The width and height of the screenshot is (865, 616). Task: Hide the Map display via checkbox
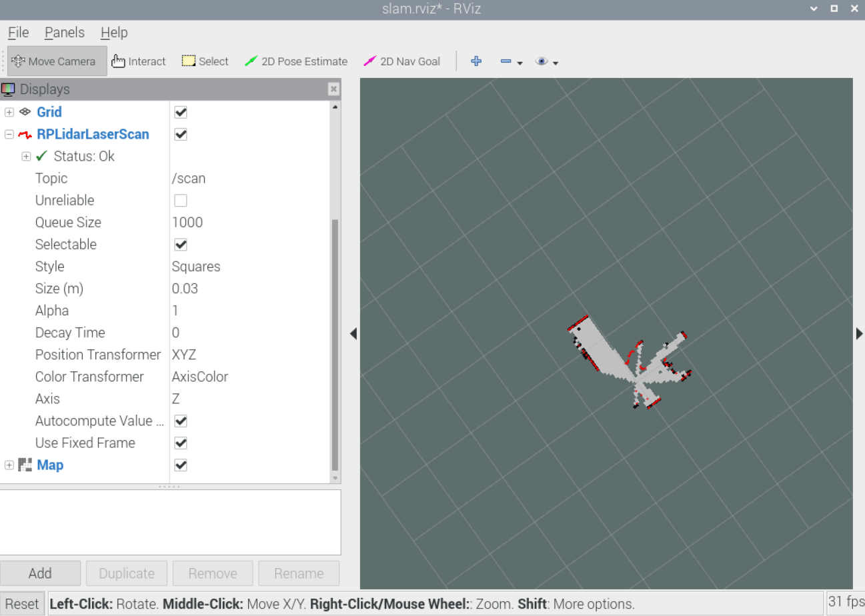(180, 465)
